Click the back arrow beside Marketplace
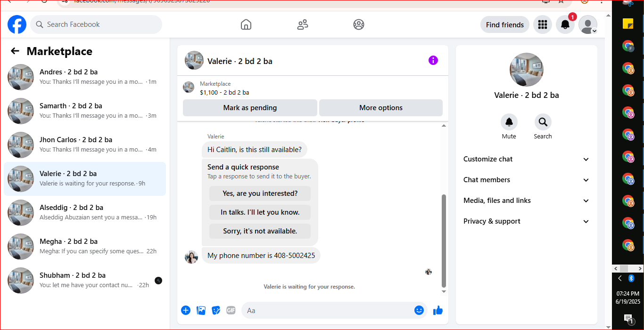 pyautogui.click(x=15, y=51)
